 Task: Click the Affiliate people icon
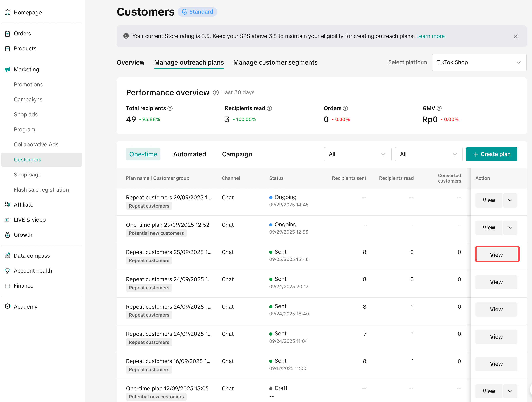(x=8, y=205)
